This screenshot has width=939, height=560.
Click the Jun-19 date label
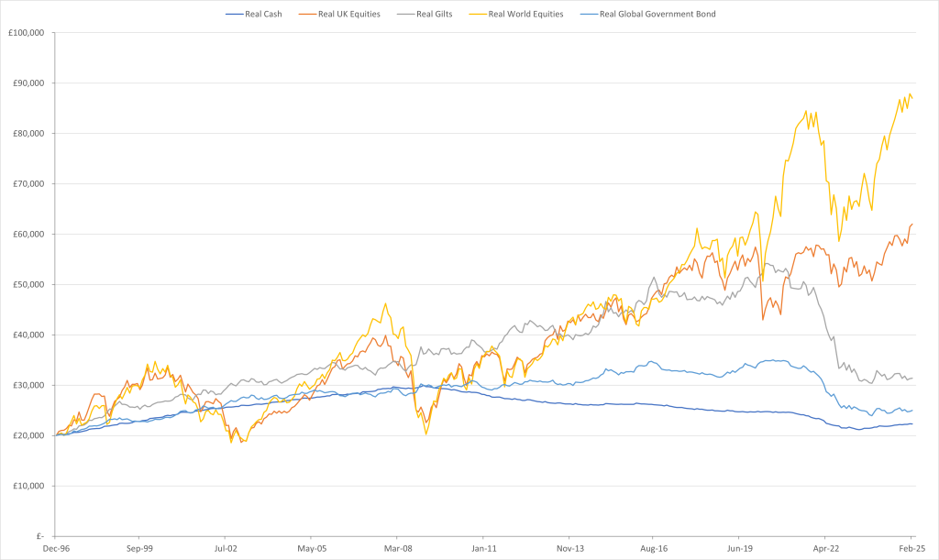740,549
